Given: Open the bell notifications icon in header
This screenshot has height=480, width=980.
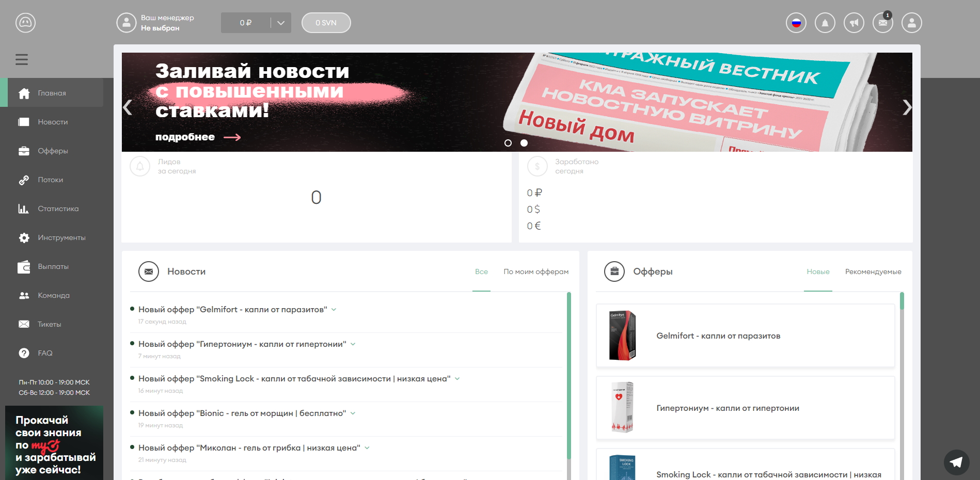Looking at the screenshot, I should tap(825, 23).
